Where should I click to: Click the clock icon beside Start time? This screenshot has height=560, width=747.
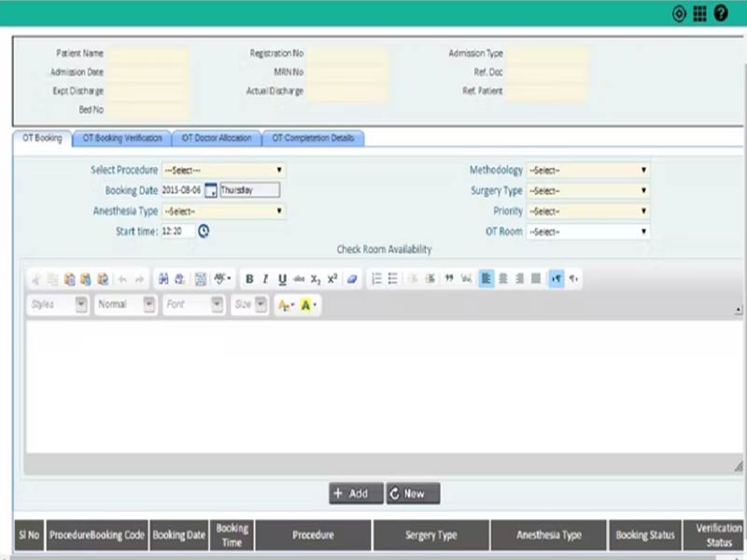(204, 231)
